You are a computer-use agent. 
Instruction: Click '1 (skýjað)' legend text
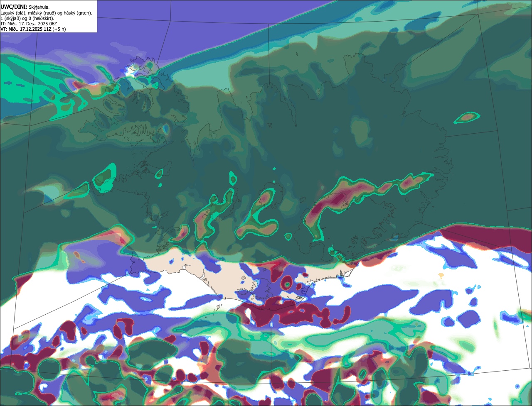tap(10, 18)
